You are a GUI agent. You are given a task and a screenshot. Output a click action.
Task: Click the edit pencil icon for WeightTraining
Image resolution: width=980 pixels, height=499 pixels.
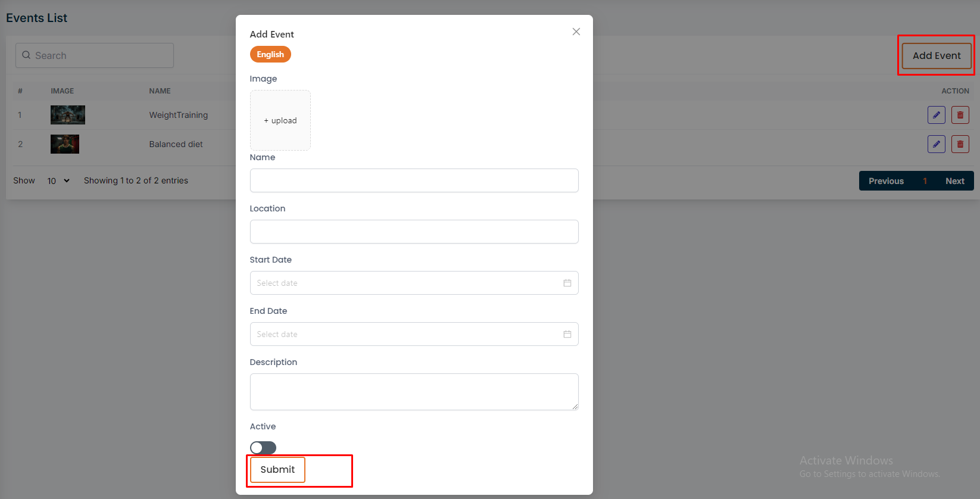pos(936,115)
